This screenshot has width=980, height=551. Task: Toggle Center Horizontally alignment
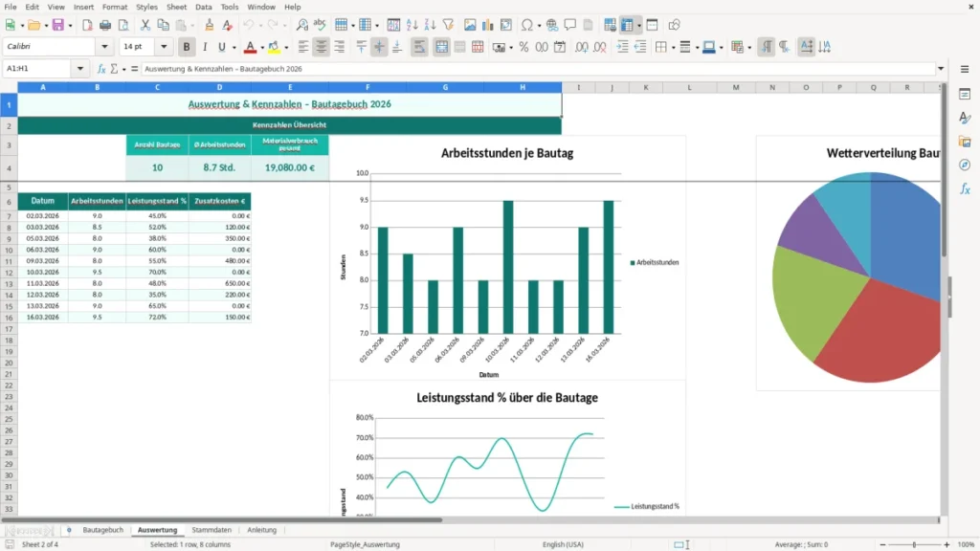point(322,47)
